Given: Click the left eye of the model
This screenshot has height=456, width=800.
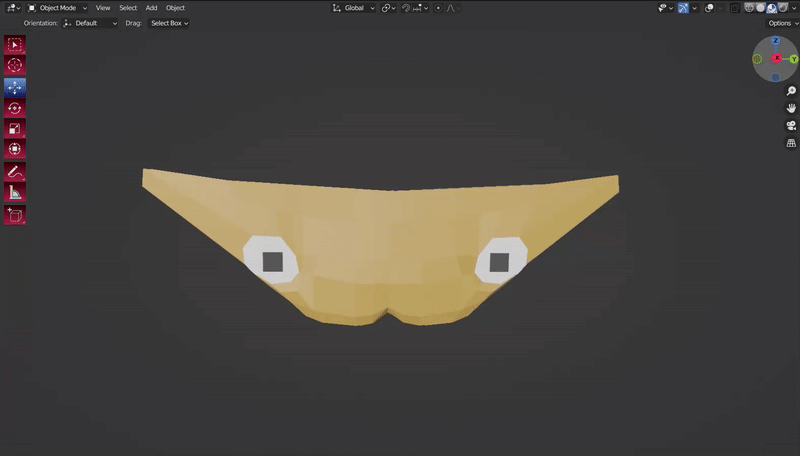Looking at the screenshot, I should coord(271,261).
